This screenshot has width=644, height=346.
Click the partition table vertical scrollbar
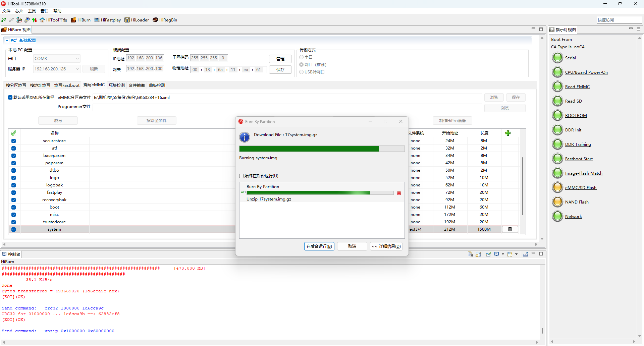pos(523,186)
